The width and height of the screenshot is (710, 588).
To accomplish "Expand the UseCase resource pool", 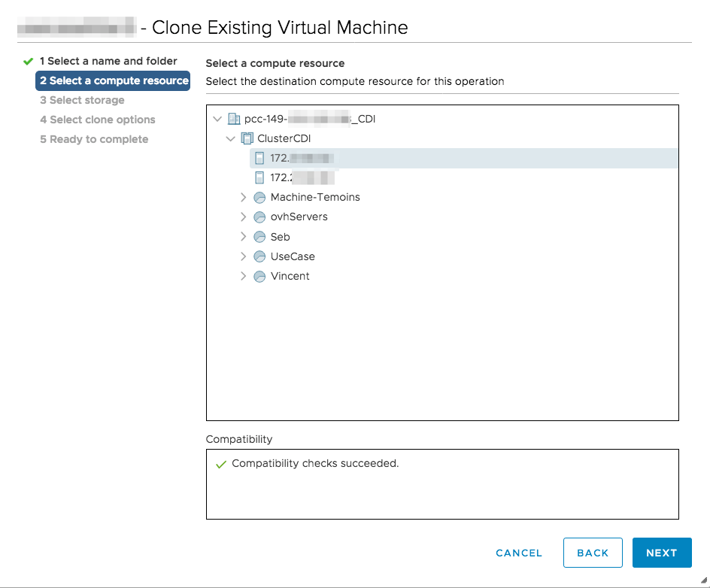I will 243,256.
